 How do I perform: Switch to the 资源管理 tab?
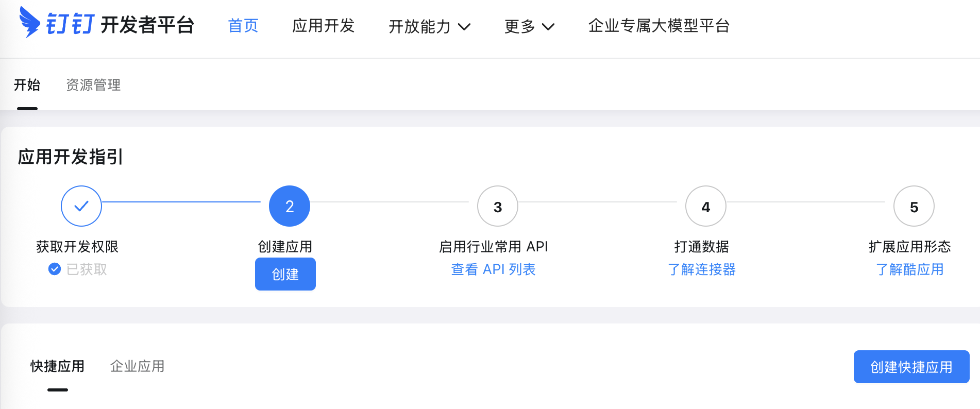[x=93, y=85]
